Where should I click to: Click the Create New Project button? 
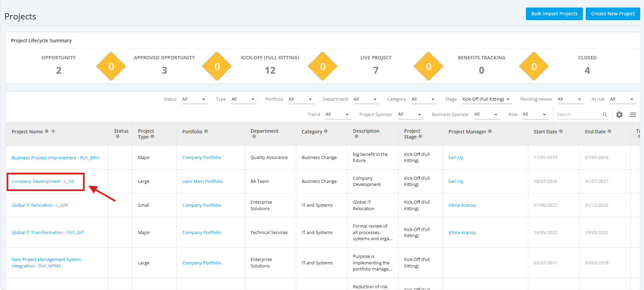[x=613, y=14]
